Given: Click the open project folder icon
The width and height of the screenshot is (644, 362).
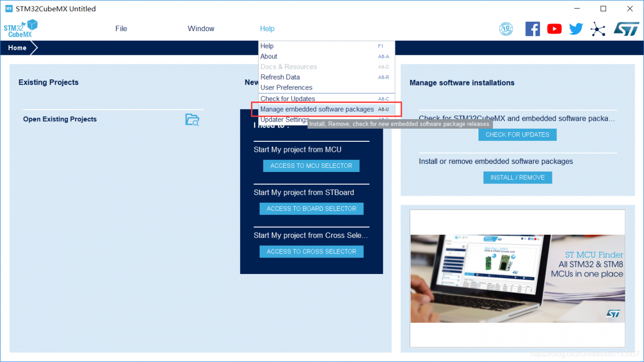Looking at the screenshot, I should (x=192, y=120).
